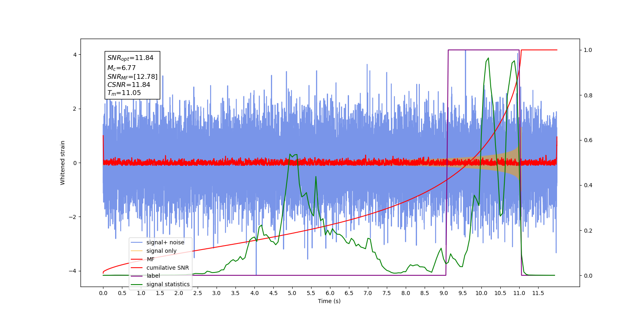The width and height of the screenshot is (644, 322).
Task: Click the 'Whitened strain' y-axis label
Action: [x=62, y=163]
